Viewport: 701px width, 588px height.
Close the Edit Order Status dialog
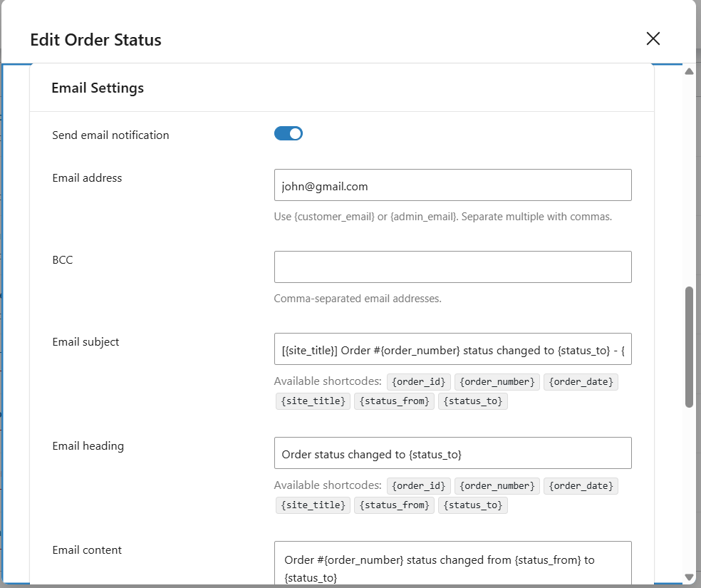click(x=653, y=39)
